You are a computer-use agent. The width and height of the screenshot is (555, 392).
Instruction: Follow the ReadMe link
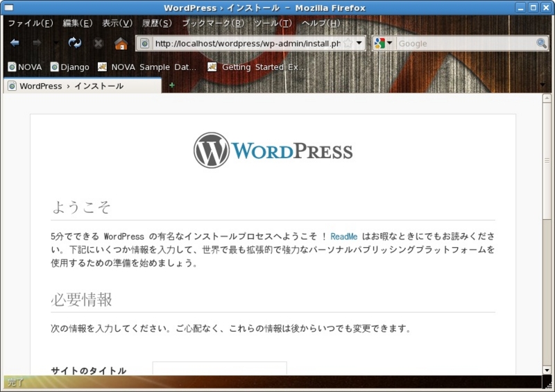click(343, 236)
